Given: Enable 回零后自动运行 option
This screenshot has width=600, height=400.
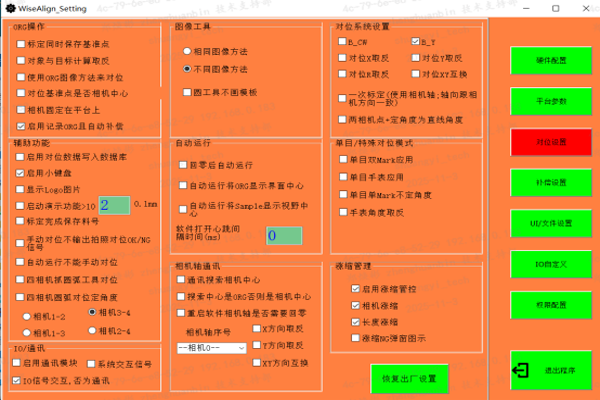Looking at the screenshot, I should pos(181,164).
